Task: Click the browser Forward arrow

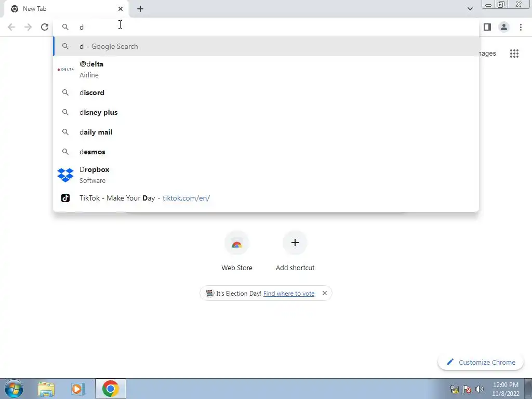Action: click(x=28, y=27)
